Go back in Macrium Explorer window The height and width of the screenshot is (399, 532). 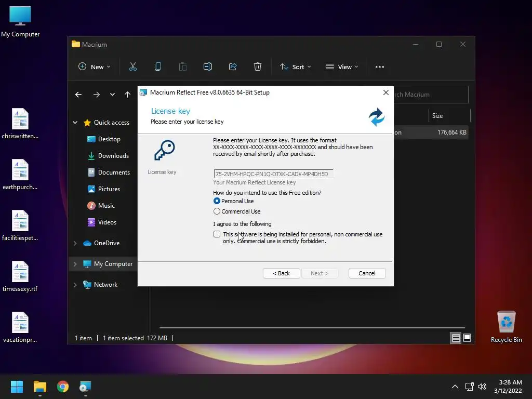tap(78, 95)
